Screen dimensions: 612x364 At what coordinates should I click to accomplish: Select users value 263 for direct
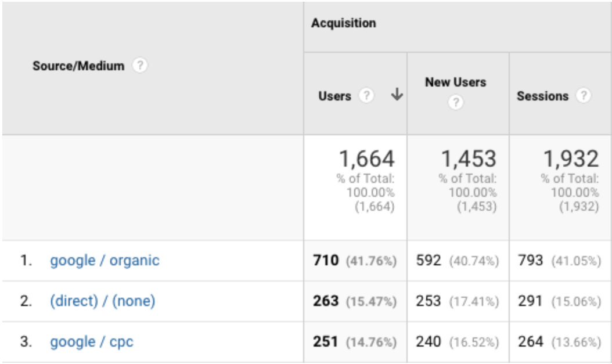tap(326, 301)
